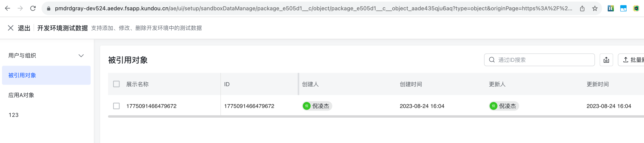Open the green H browser extension
Viewport: 644px width, 143px height.
(611, 9)
